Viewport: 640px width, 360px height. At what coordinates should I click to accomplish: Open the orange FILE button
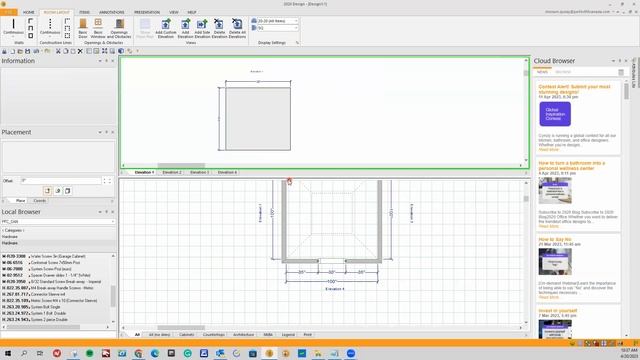9,12
